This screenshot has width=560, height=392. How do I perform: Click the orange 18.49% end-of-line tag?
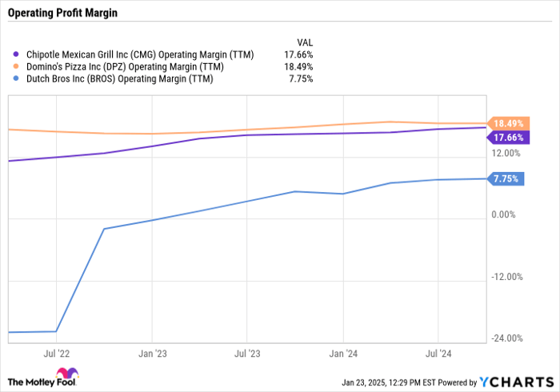tap(508, 123)
